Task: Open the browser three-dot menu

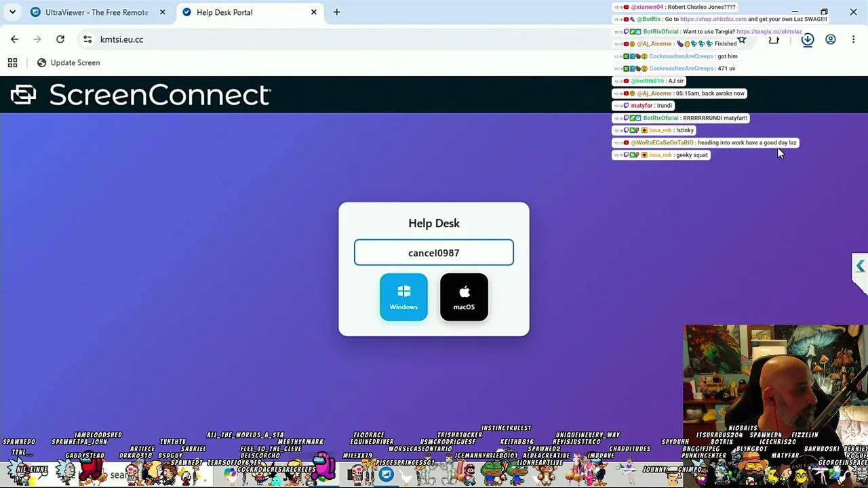Action: click(x=853, y=39)
